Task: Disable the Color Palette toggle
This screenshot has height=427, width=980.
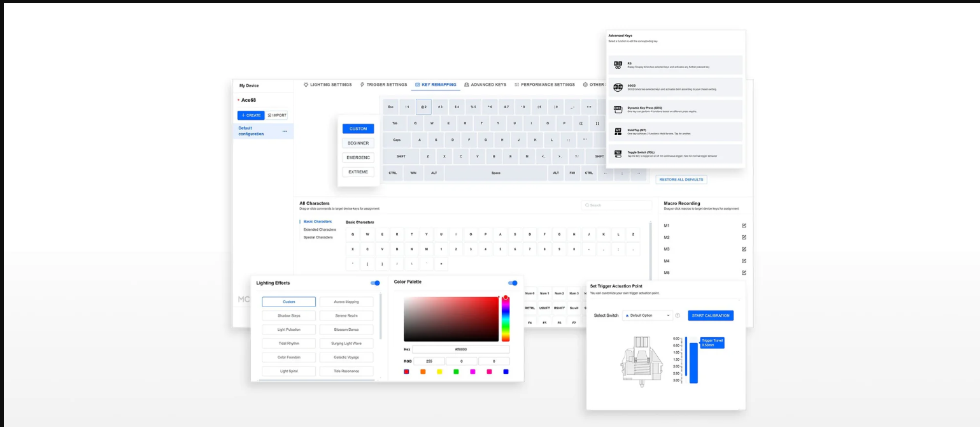Action: click(x=513, y=283)
